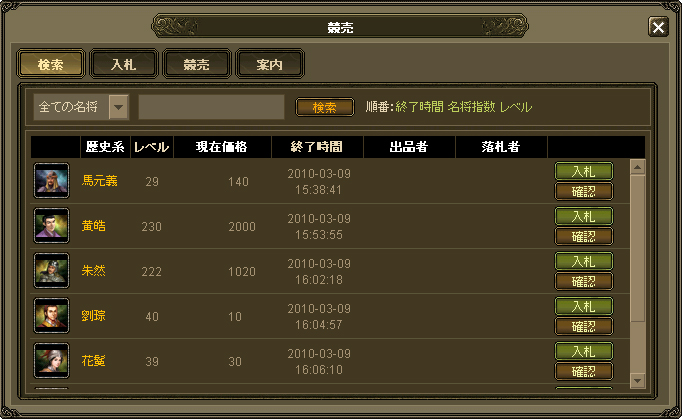The height and width of the screenshot is (419, 682).
Task: Click the 馬元義 general portrait
Action: pos(51,181)
